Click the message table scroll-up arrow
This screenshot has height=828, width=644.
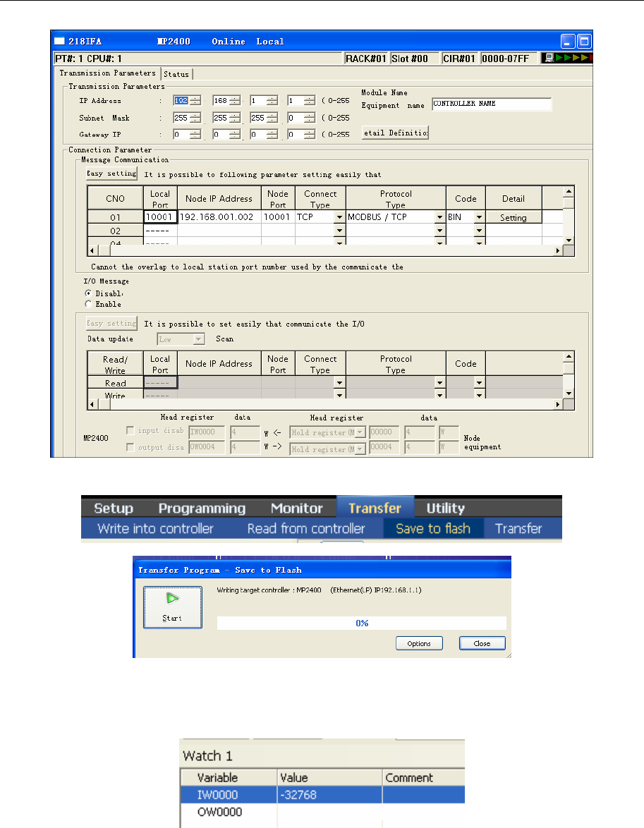(569, 192)
